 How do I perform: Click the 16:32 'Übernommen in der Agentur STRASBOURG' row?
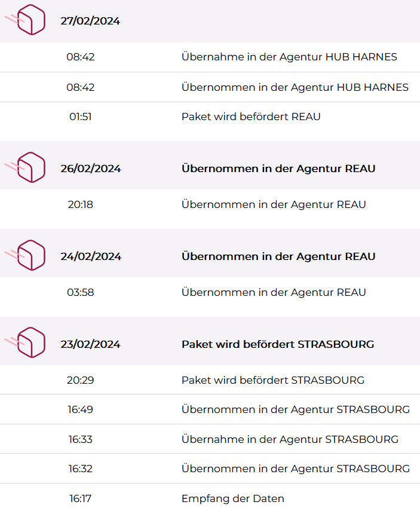coord(210,469)
